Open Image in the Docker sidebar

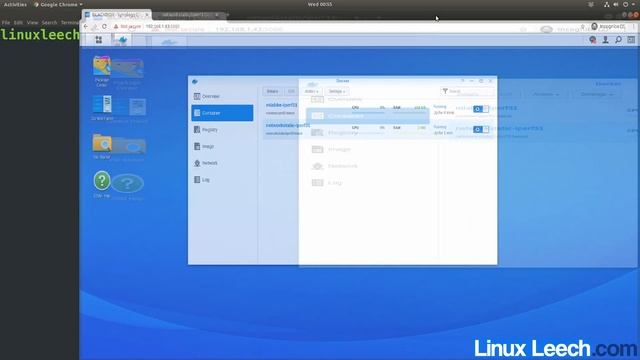point(222,146)
